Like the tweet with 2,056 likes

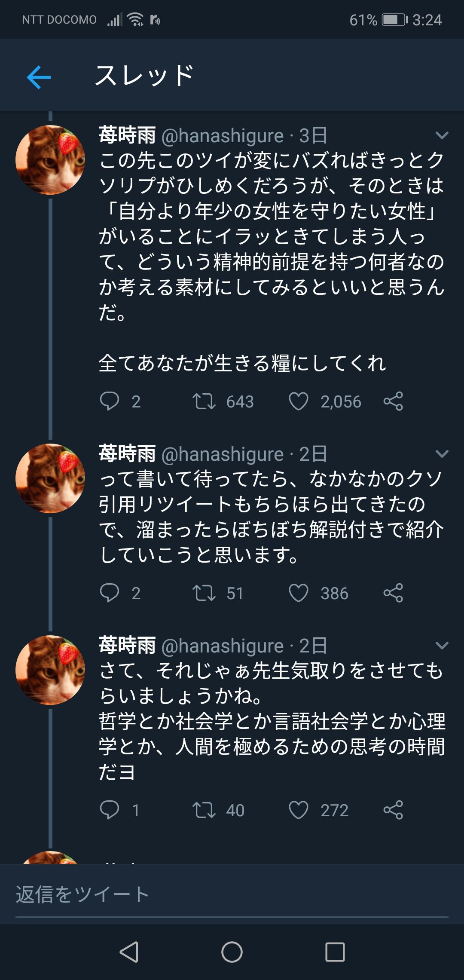[299, 401]
